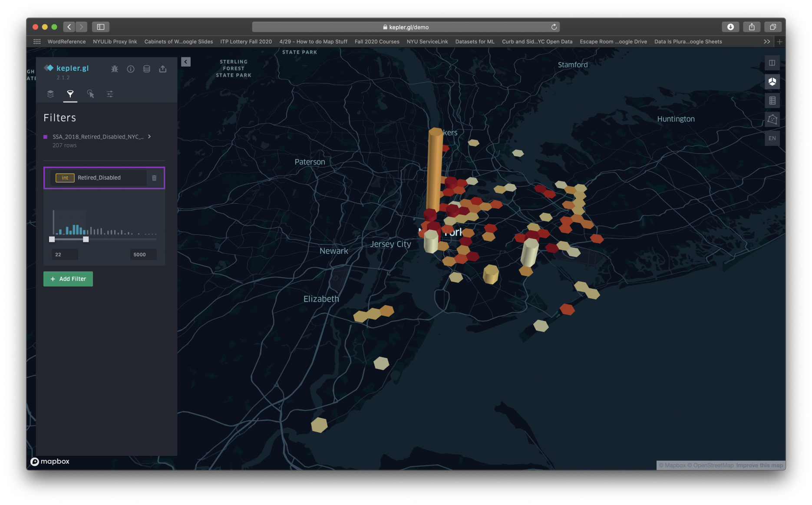
Task: Click the kepler.gl/demo address bar
Action: point(406,27)
